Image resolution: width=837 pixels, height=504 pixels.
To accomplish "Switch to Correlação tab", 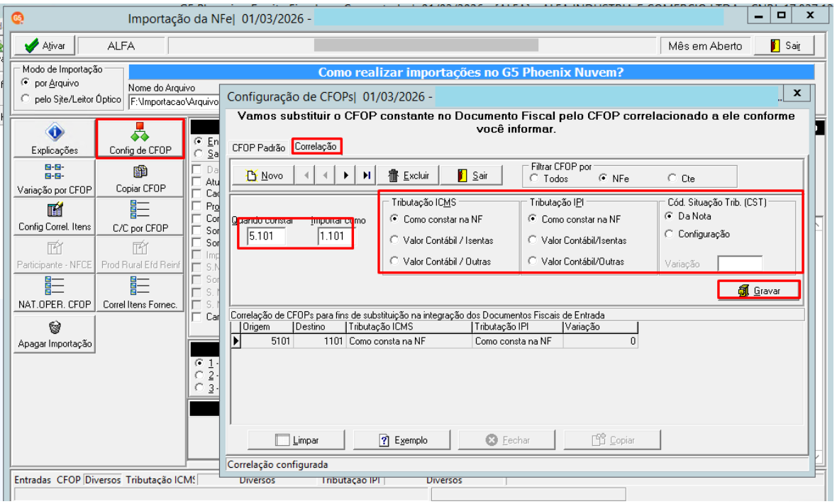I will 316,147.
